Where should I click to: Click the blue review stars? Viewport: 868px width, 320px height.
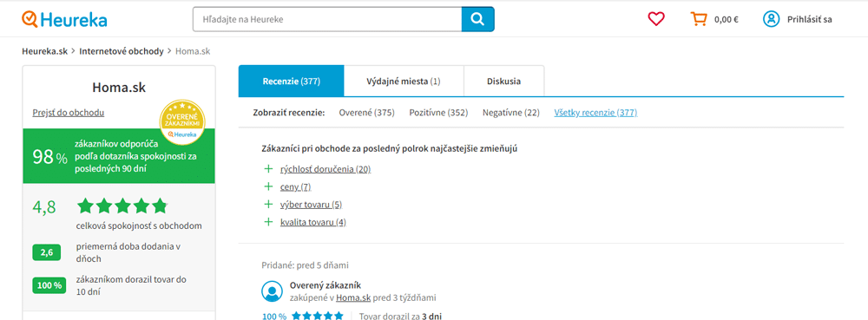pos(317,317)
